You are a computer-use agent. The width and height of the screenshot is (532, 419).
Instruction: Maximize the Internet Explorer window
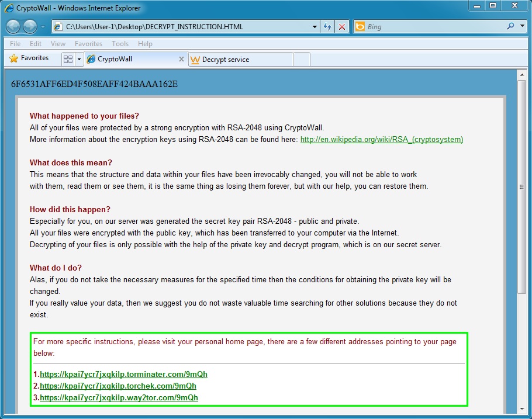493,6
